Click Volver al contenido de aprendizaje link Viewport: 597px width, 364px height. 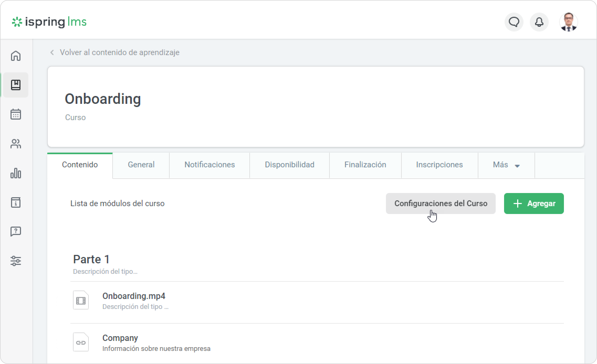[x=119, y=52]
